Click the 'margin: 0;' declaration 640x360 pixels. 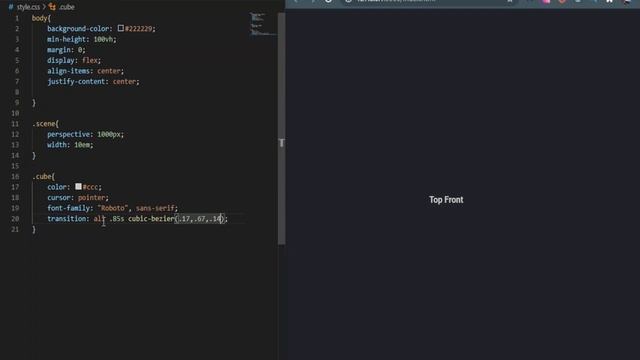(66, 50)
